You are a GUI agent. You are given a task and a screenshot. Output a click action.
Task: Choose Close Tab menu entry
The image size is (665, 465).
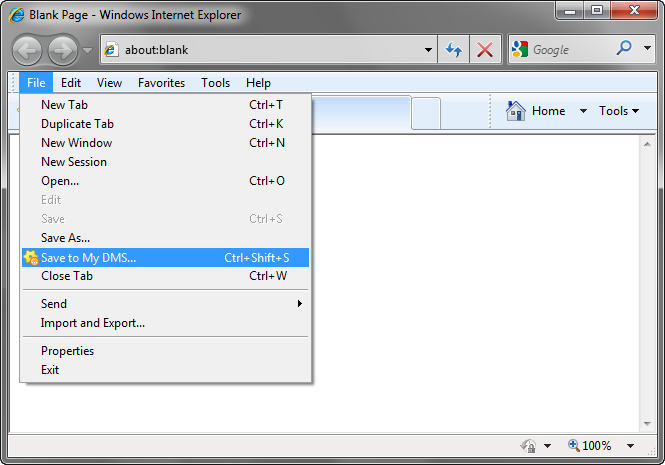point(165,276)
